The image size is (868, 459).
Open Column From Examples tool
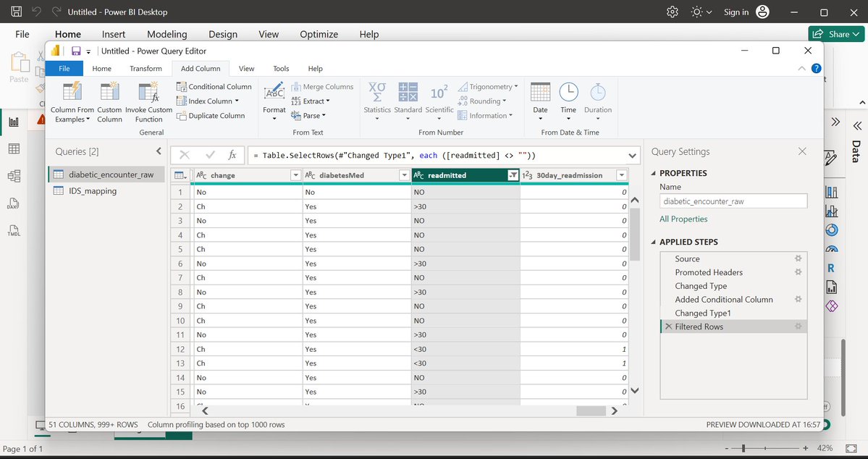point(72,102)
